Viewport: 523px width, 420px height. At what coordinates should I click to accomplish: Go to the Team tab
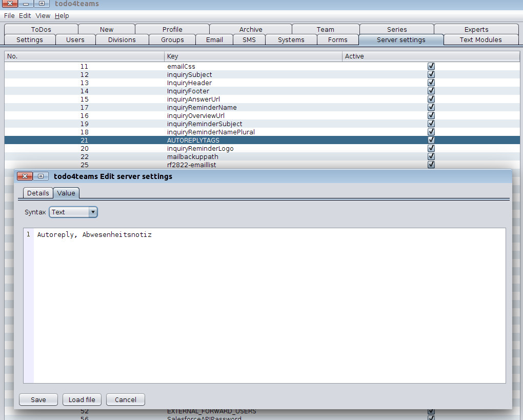[326, 29]
